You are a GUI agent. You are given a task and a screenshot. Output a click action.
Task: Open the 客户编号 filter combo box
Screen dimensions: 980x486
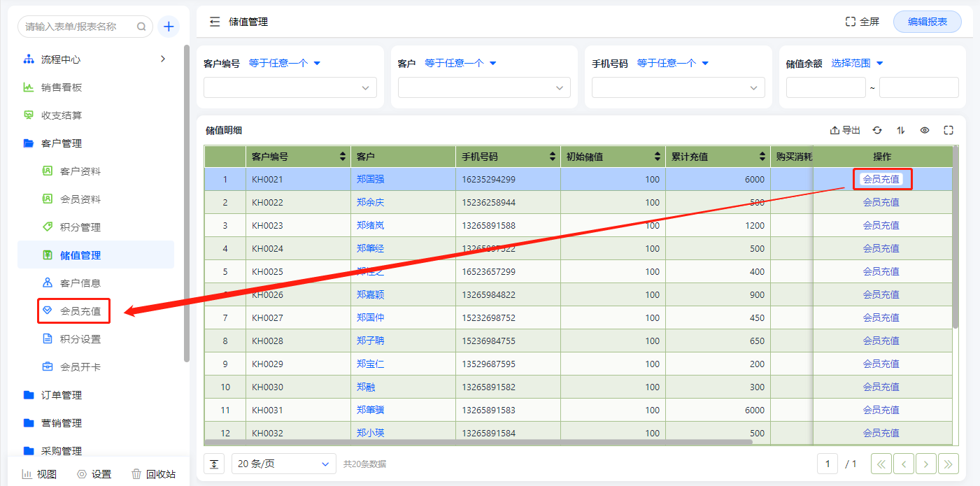(x=290, y=87)
